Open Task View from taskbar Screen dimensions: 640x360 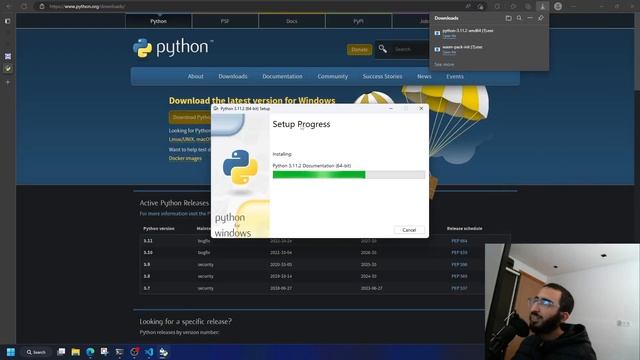click(x=61, y=352)
